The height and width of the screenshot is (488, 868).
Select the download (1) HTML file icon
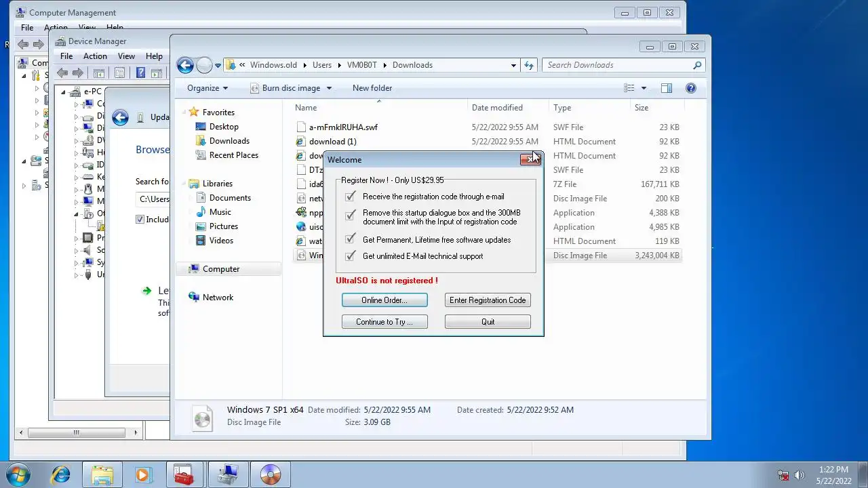(302, 142)
